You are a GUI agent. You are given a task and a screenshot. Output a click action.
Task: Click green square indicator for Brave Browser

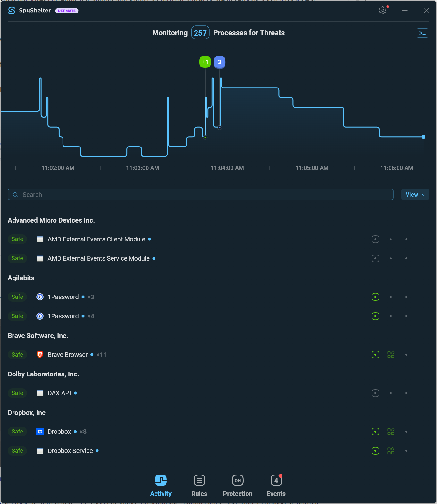[375, 355]
